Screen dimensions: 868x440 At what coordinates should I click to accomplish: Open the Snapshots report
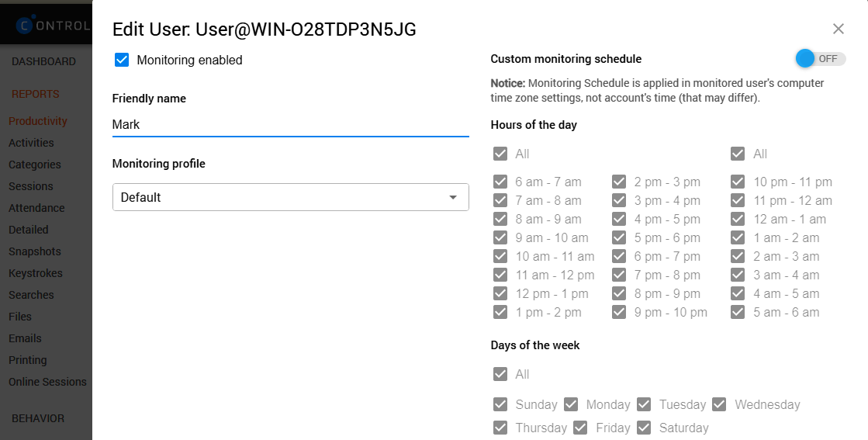34,251
